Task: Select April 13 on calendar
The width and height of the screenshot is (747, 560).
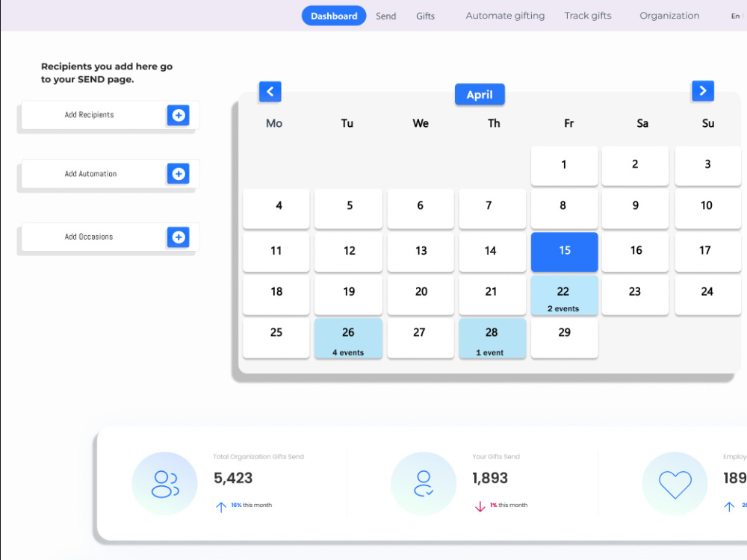Action: [421, 252]
